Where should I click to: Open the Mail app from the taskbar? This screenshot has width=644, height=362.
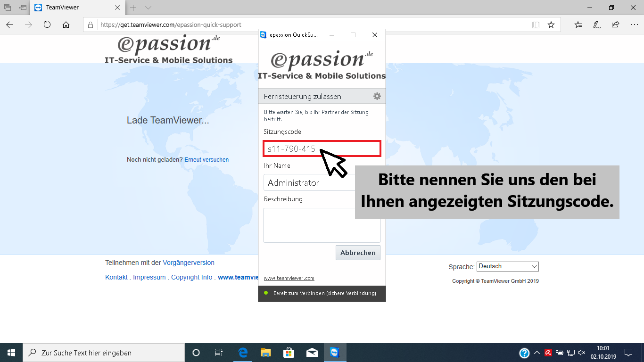(x=312, y=353)
